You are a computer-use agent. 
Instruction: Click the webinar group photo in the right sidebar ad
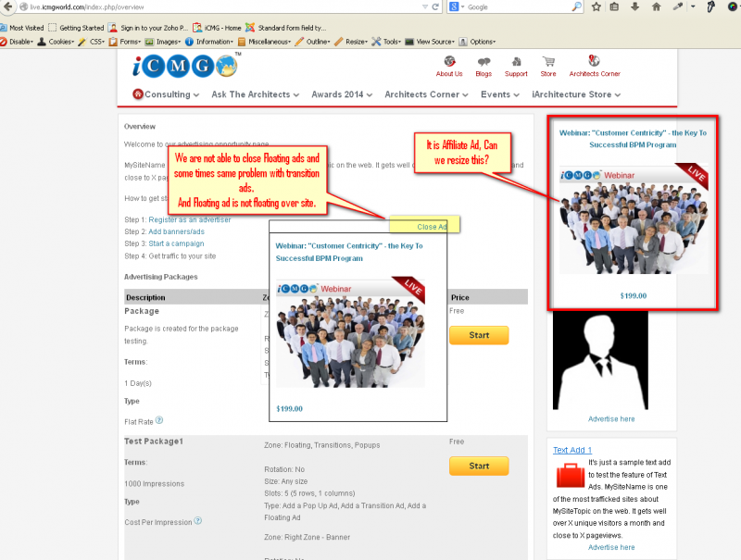(634, 218)
